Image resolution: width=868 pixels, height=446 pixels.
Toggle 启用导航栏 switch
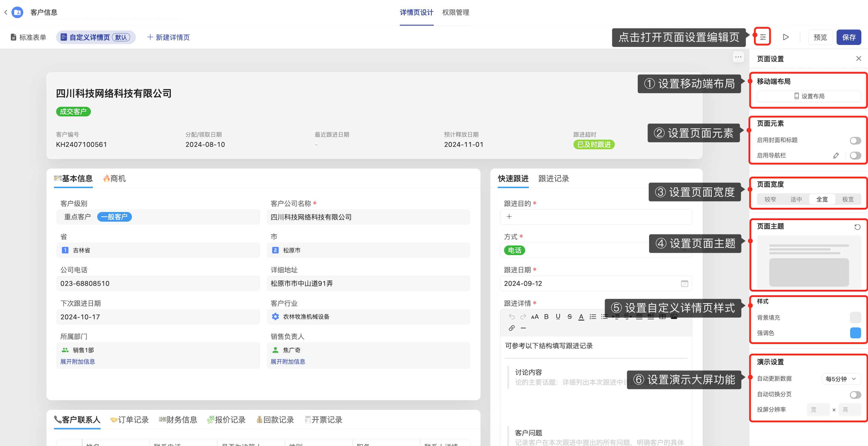[855, 155]
